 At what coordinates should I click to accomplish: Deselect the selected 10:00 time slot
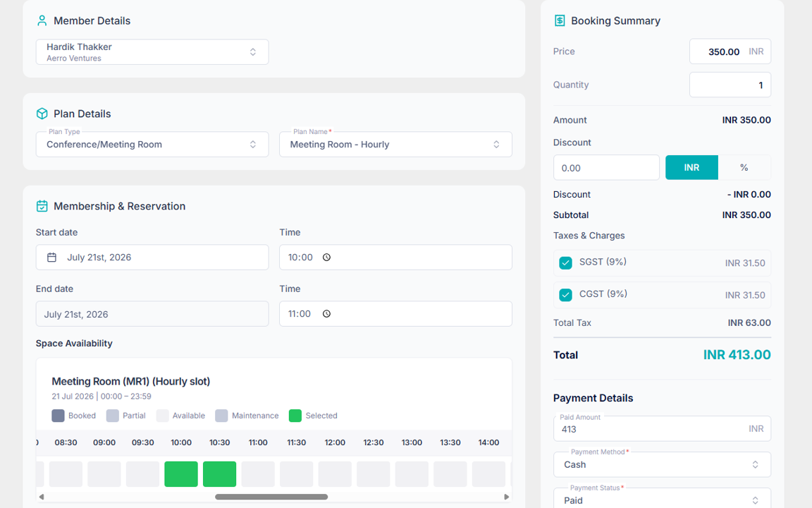click(181, 474)
